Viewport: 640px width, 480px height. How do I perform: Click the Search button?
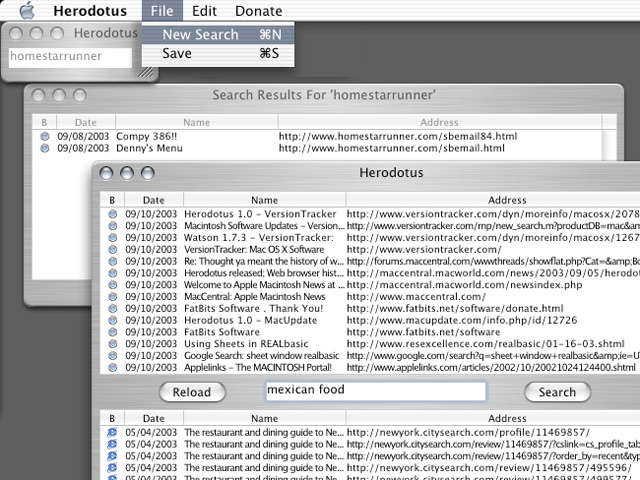click(557, 392)
